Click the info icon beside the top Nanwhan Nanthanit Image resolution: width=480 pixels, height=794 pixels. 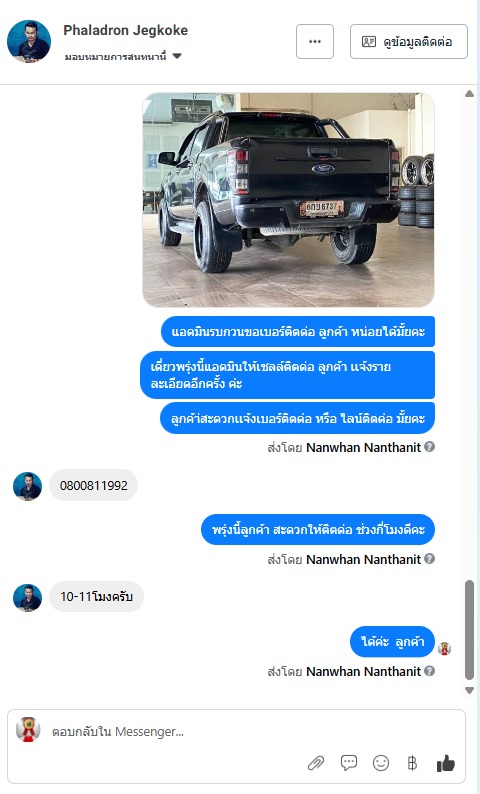(429, 447)
